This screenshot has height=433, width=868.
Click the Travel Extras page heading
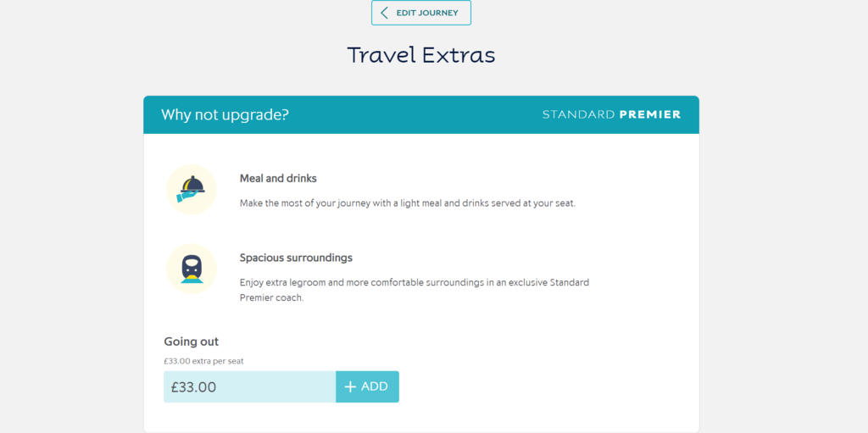[x=420, y=55]
